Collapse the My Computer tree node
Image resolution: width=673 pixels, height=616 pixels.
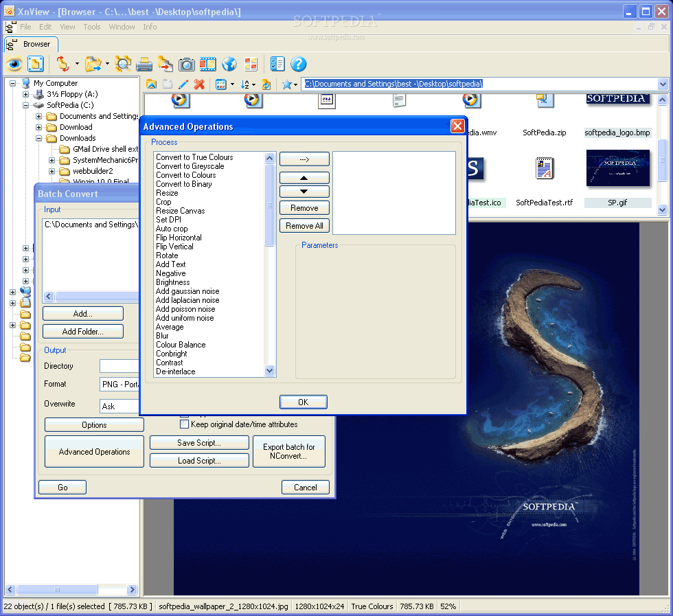coord(13,83)
